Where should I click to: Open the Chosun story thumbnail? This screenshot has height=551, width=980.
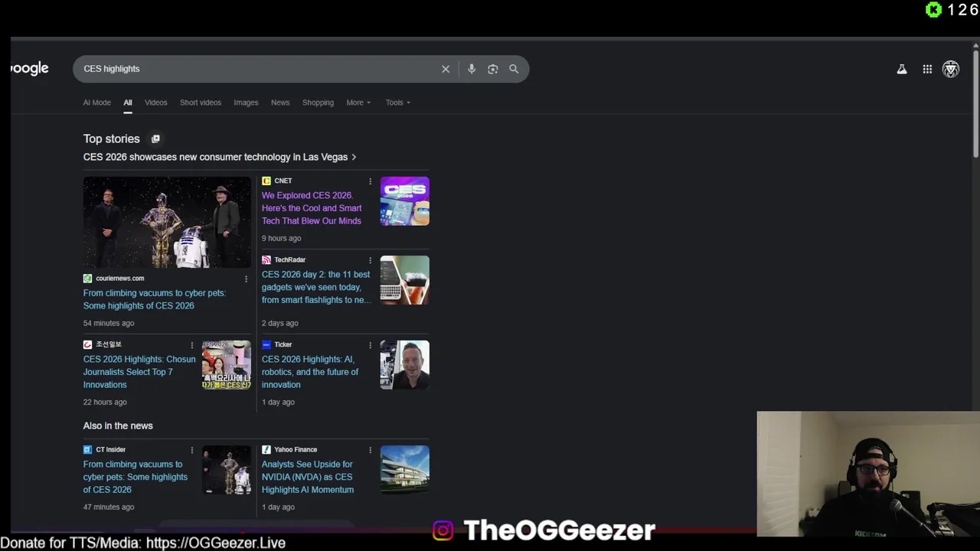[227, 365]
